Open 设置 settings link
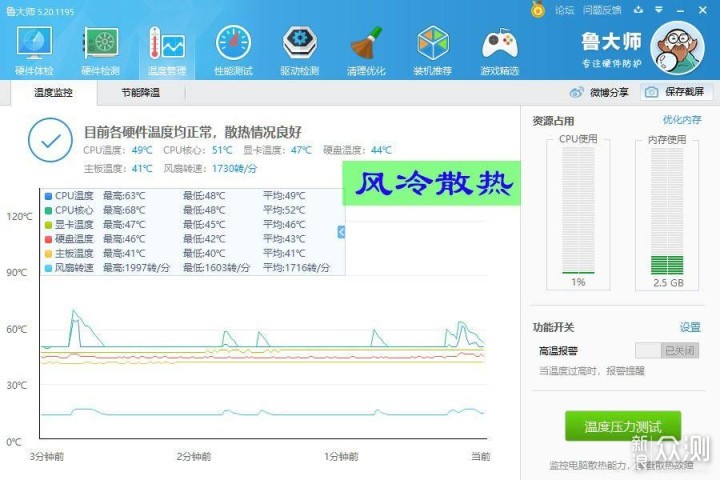Viewport: 720px width, 480px height. coord(690,327)
